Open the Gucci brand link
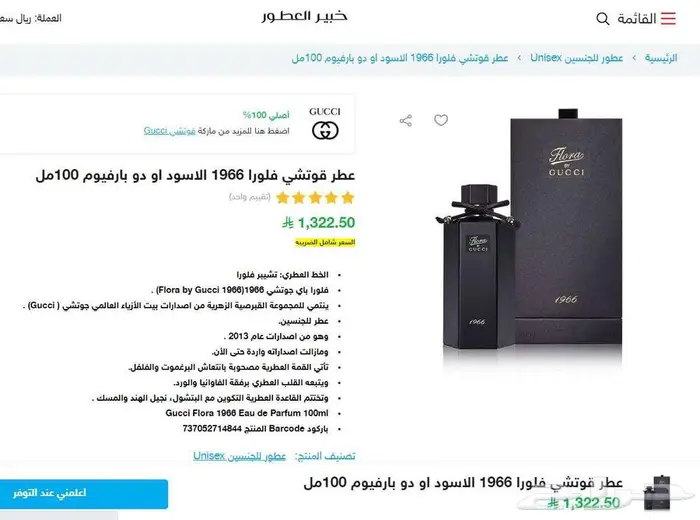Screen dimensions: 700x520 point(169,131)
